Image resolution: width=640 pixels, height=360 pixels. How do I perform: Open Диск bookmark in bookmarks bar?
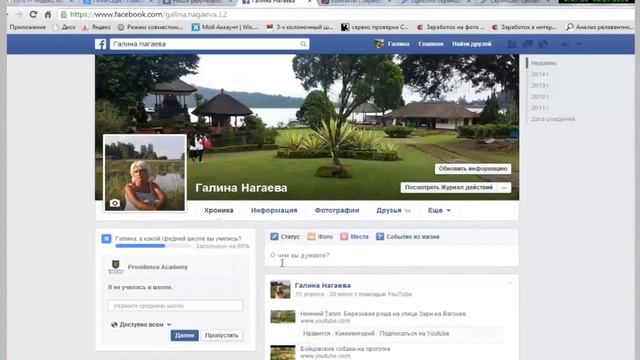click(64, 27)
